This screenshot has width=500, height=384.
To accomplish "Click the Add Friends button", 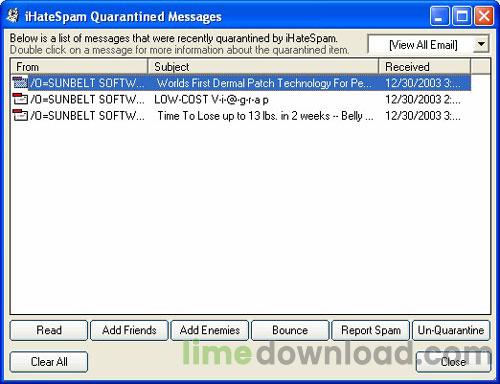I will [129, 330].
